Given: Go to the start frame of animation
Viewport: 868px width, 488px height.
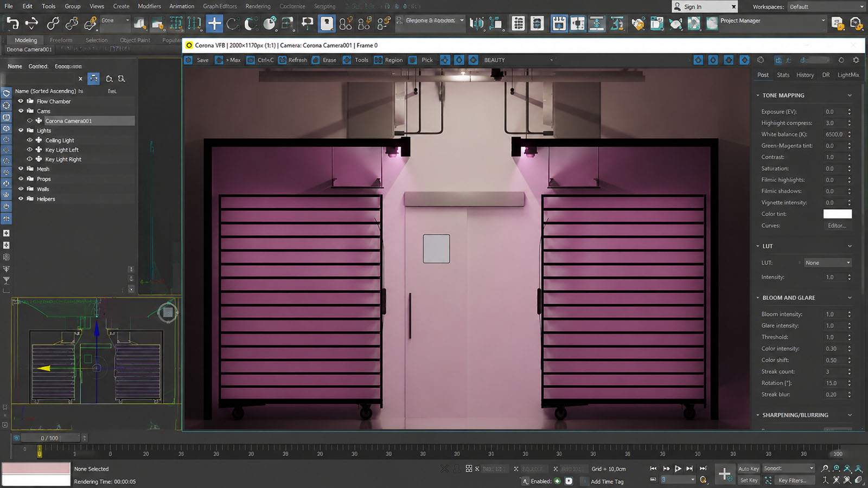Looking at the screenshot, I should 653,468.
